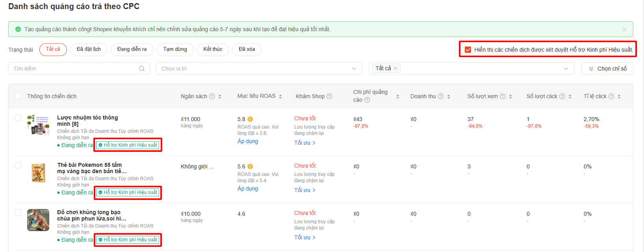The image size is (644, 252).
Task: Click the help icon next to Ngân sách
Action: pos(212,96)
